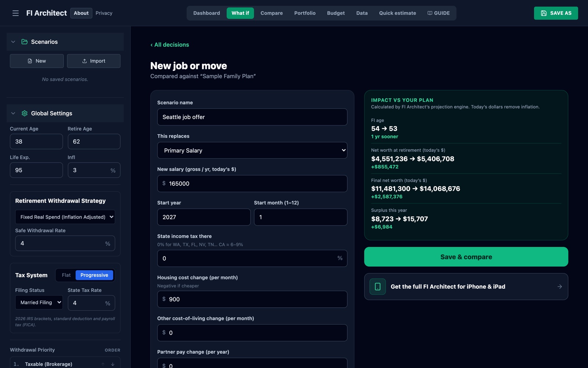Open the Filing Status dropdown

click(x=39, y=302)
